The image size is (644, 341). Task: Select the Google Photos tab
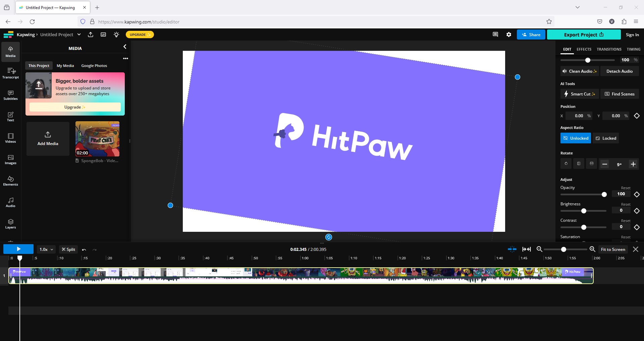(x=94, y=66)
